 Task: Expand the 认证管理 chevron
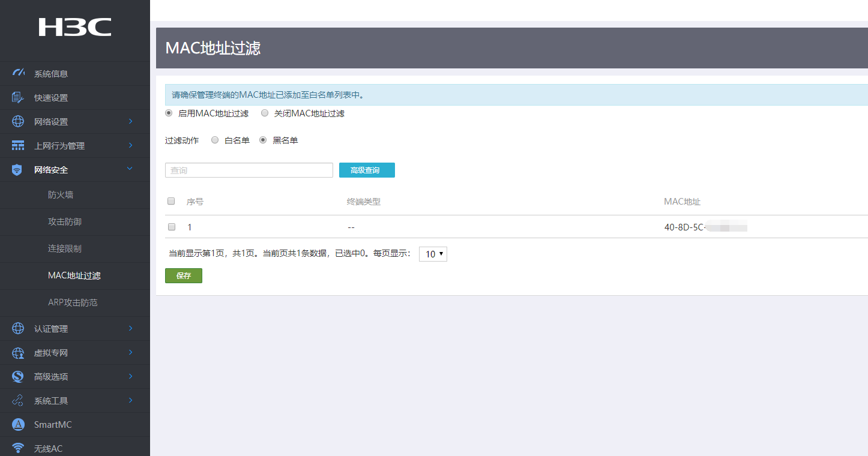coord(130,329)
